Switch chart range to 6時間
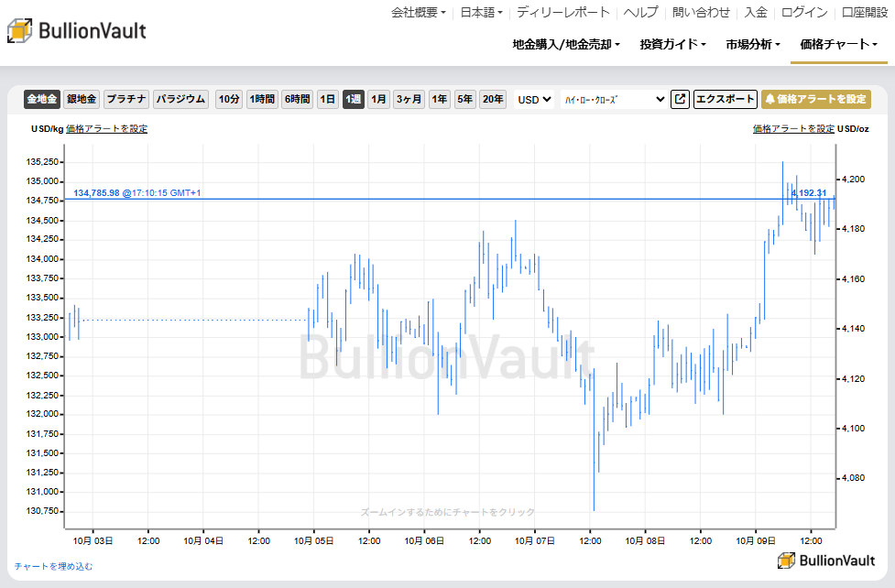 (298, 99)
